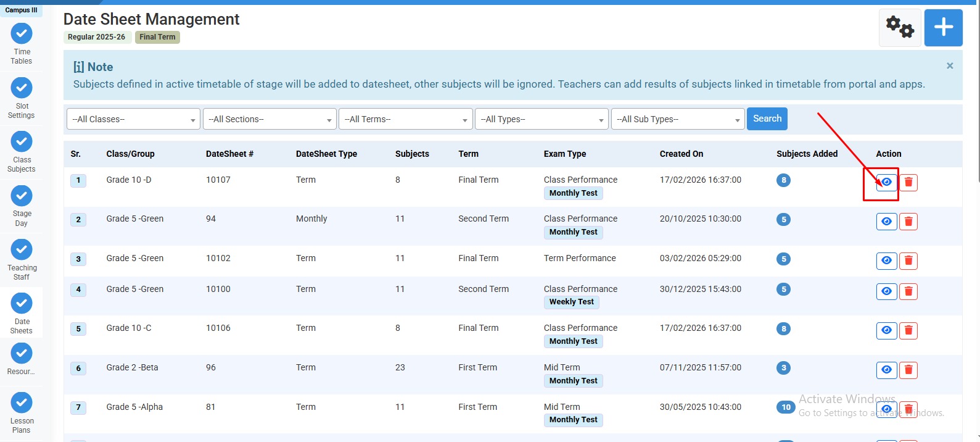Click Term Performance in datesheet 10102 row
This screenshot has height=442, width=980.
[580, 258]
